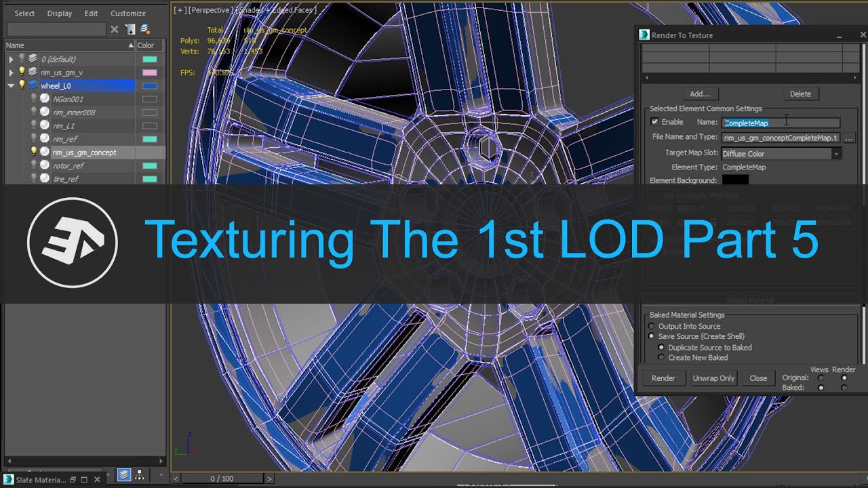Expand the rim_us_gm_v layer
The width and height of the screenshot is (868, 488).
pos(11,72)
